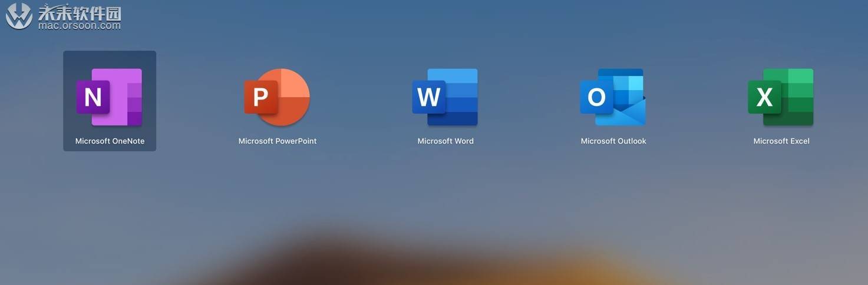This screenshot has width=868, height=285.
Task: Click the "Microsoft PowerPoint" label text
Action: point(278,141)
